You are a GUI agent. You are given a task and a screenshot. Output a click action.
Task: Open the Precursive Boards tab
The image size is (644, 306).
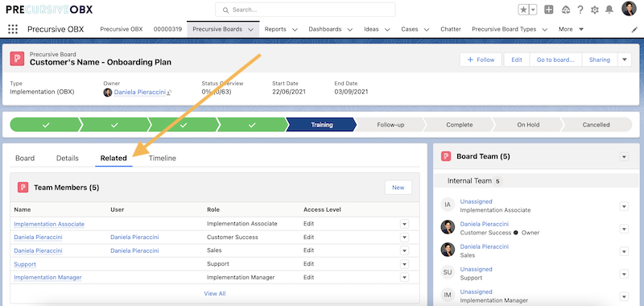point(217,29)
